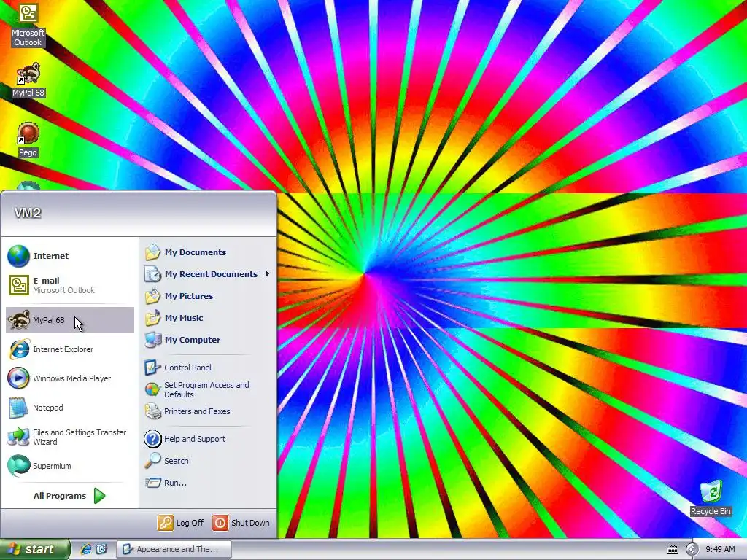Click the Start button on taskbar
747x560 pixels.
35,549
